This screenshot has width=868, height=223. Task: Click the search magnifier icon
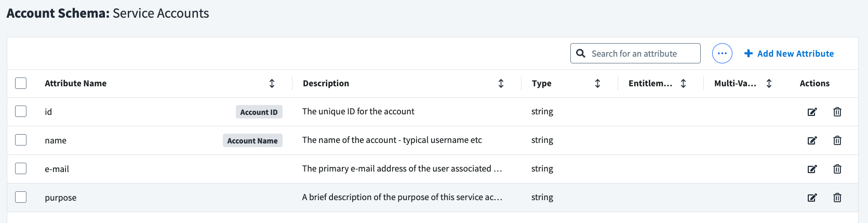point(581,53)
